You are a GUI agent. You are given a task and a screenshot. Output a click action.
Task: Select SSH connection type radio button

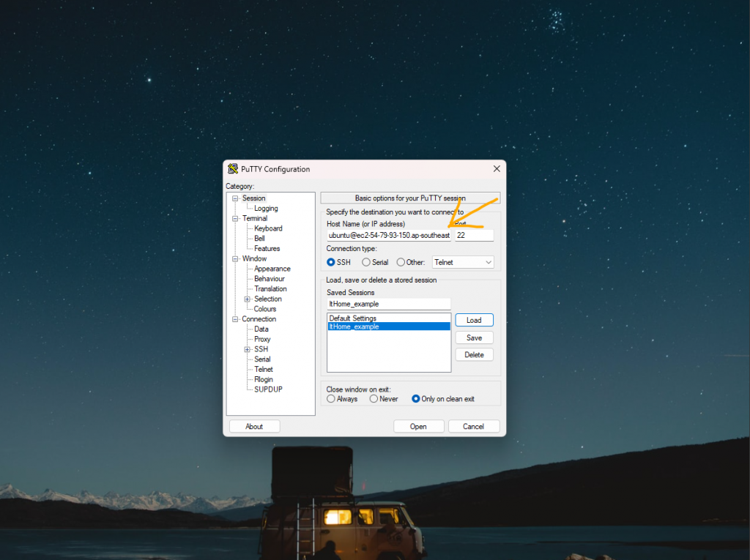tap(330, 262)
